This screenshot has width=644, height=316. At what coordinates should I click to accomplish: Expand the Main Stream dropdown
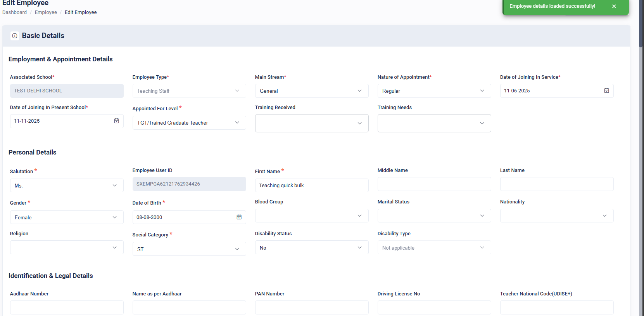click(312, 91)
